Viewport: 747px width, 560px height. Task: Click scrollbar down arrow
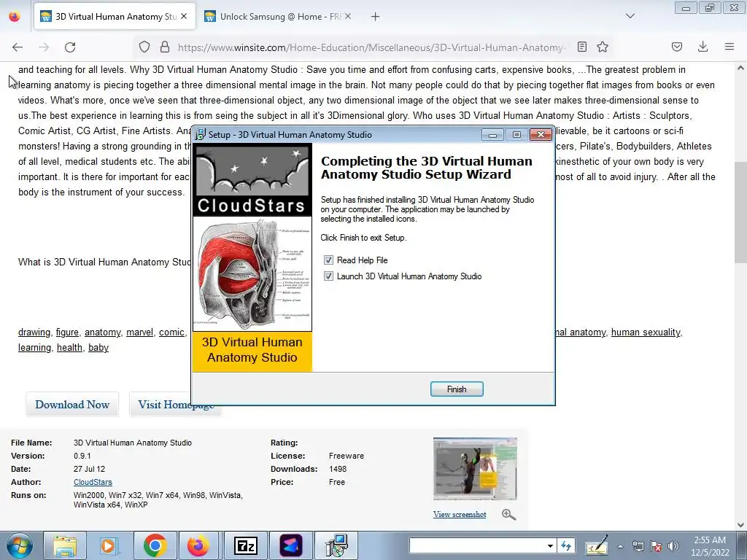tap(740, 525)
